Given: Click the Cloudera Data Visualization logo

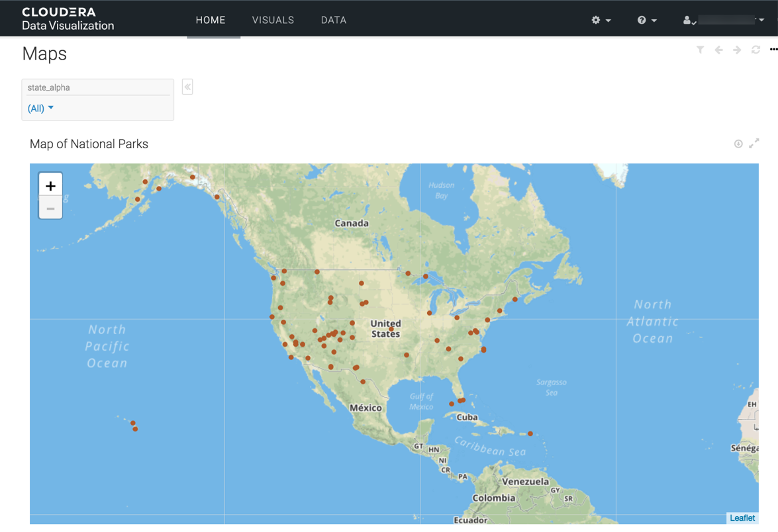Looking at the screenshot, I should click(x=68, y=19).
